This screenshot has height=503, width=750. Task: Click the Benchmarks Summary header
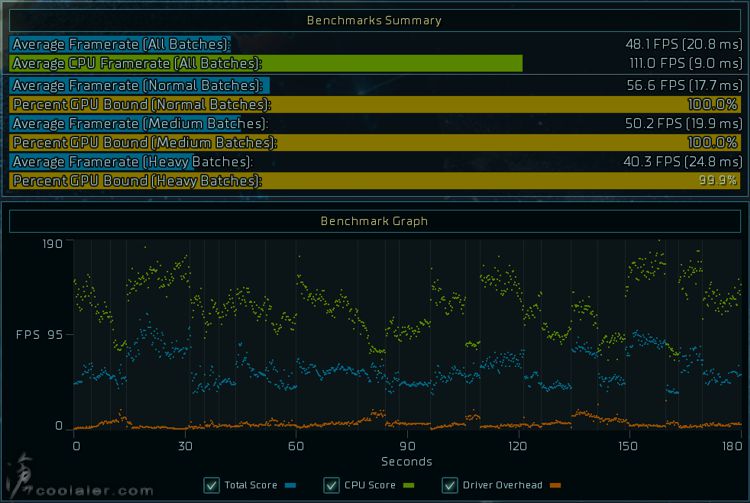coord(375,21)
